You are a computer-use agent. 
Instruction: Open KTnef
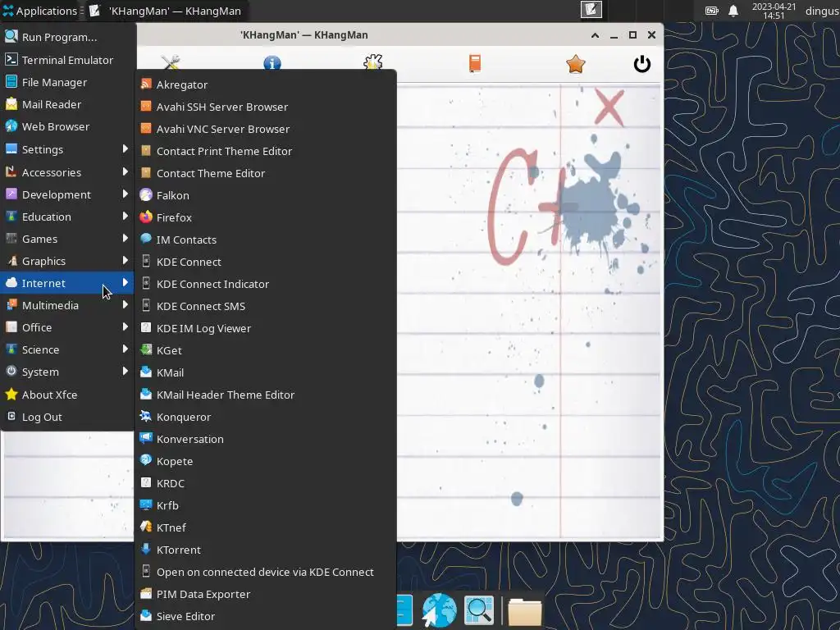(266, 527)
